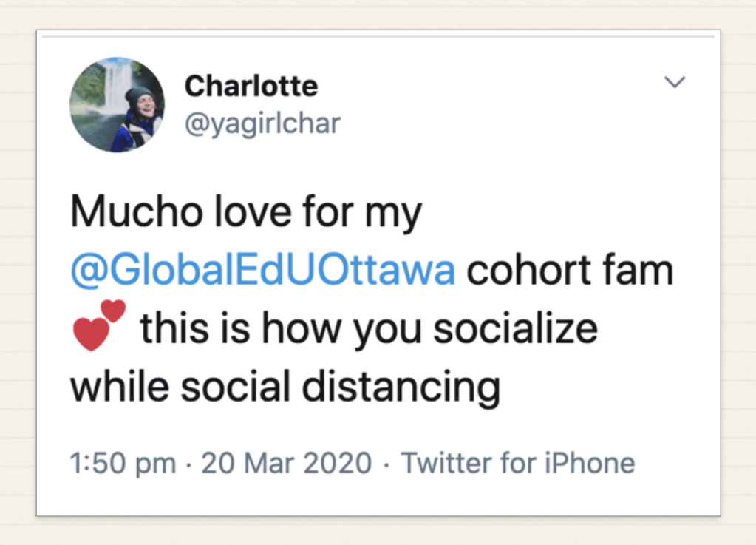Click the word fam in the tweet
Screen dimensions: 756x545
pos(643,271)
